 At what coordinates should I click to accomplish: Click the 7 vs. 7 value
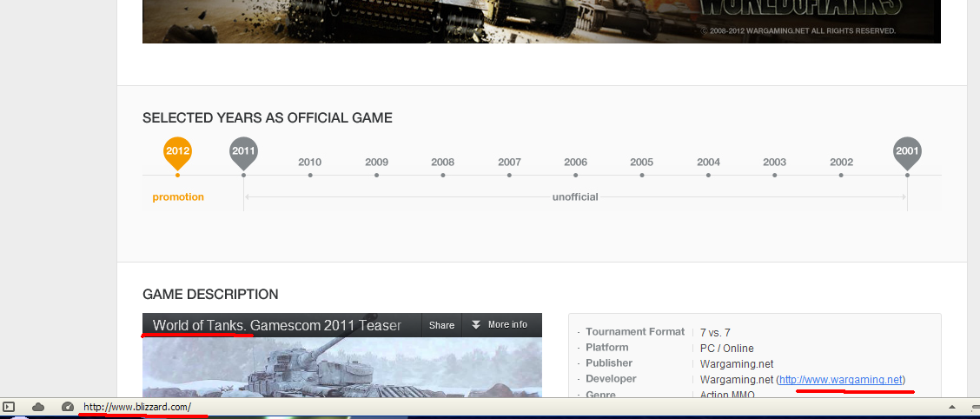(715, 333)
